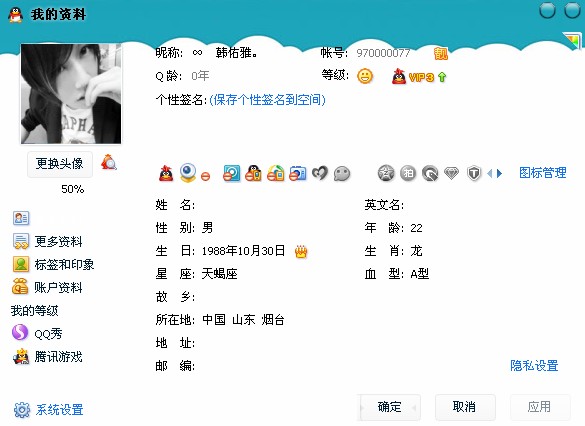Viewport: 585px width, 426px height.
Task: Show next service icons with right arrow
Action: pyautogui.click(x=500, y=173)
